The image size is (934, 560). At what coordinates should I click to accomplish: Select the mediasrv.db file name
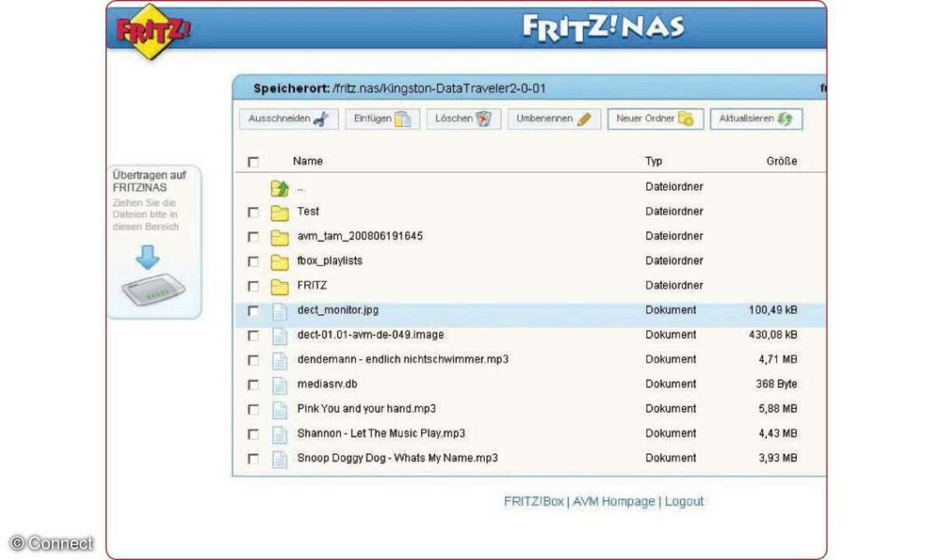coord(327,383)
